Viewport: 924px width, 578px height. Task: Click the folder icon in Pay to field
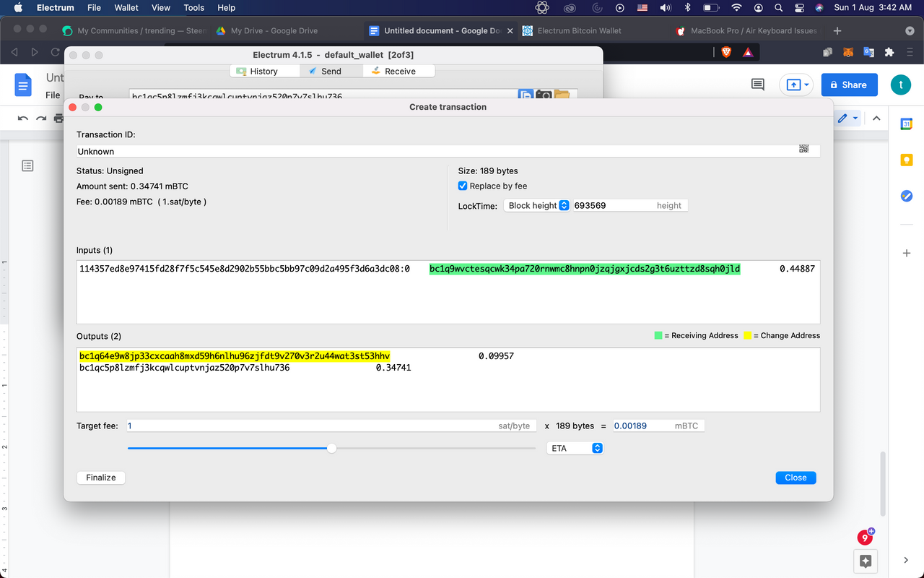point(562,95)
